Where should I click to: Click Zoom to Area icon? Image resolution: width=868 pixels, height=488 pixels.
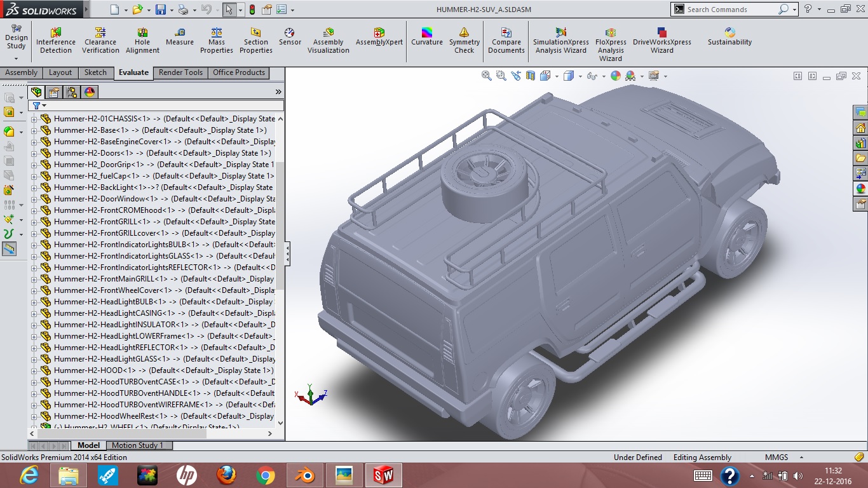(501, 76)
